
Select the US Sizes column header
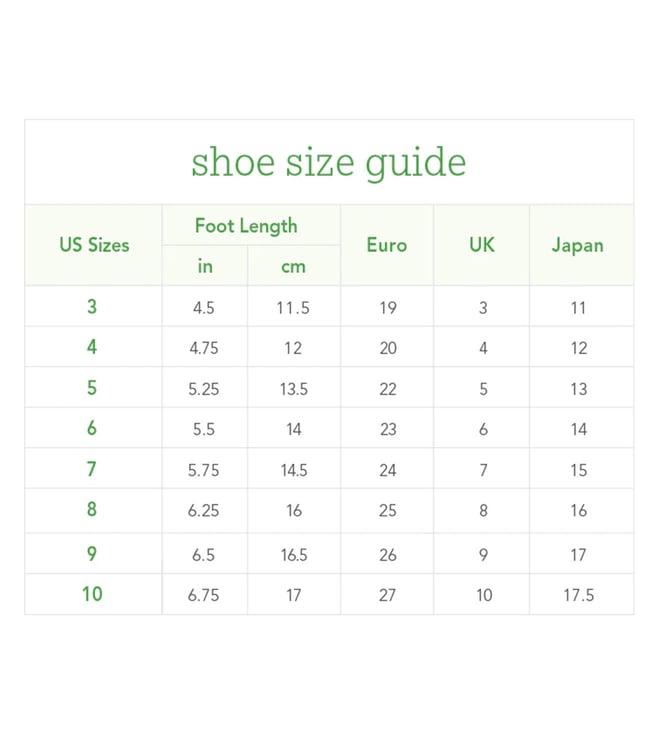pyautogui.click(x=94, y=245)
